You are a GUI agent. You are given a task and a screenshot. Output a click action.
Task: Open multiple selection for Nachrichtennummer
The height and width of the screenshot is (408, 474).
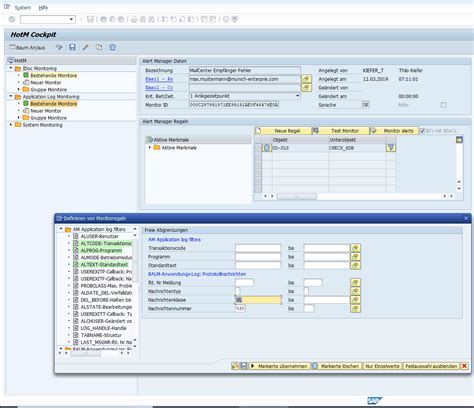(x=355, y=309)
